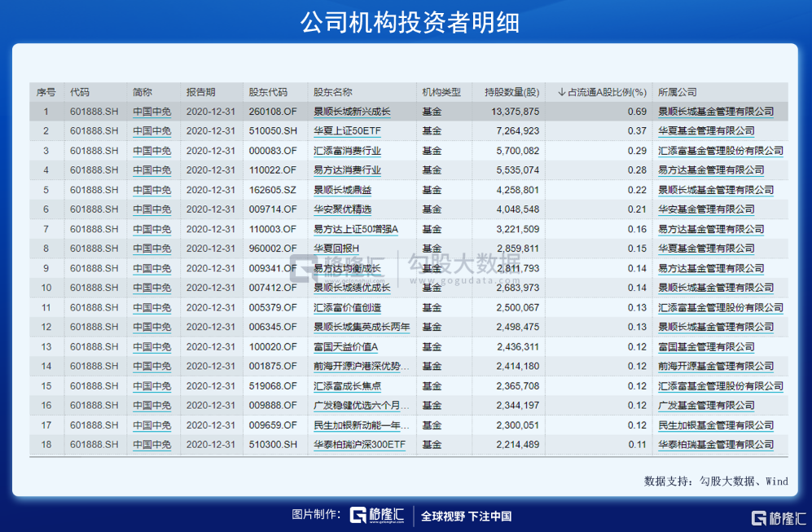This screenshot has height=532, width=812.
Task: Open 易方达基金管理有限公司 link in row 4
Action: [x=711, y=170]
